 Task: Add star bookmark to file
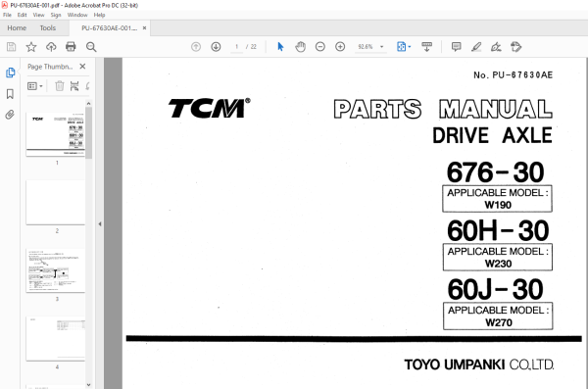tap(31, 46)
